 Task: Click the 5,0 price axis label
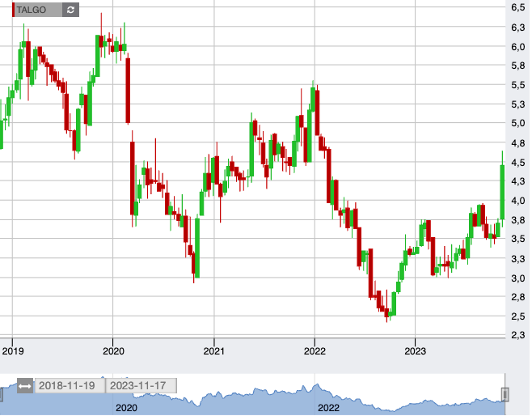[x=518, y=123]
